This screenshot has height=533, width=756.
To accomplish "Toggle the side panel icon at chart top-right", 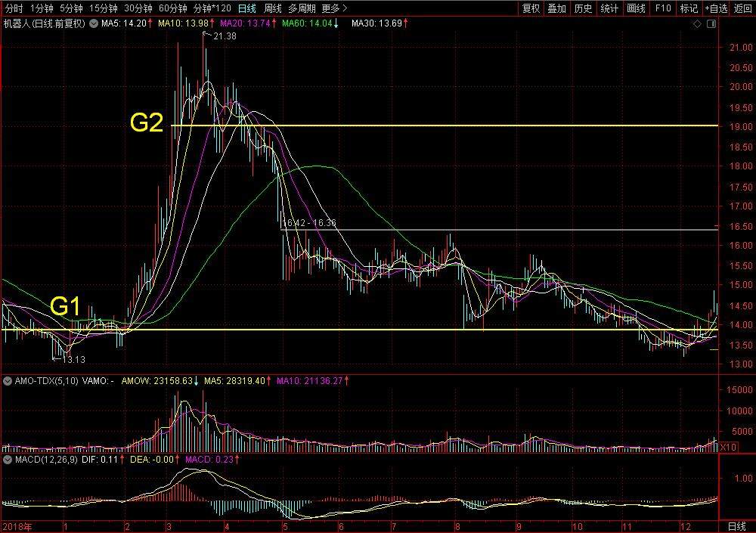I will [711, 23].
